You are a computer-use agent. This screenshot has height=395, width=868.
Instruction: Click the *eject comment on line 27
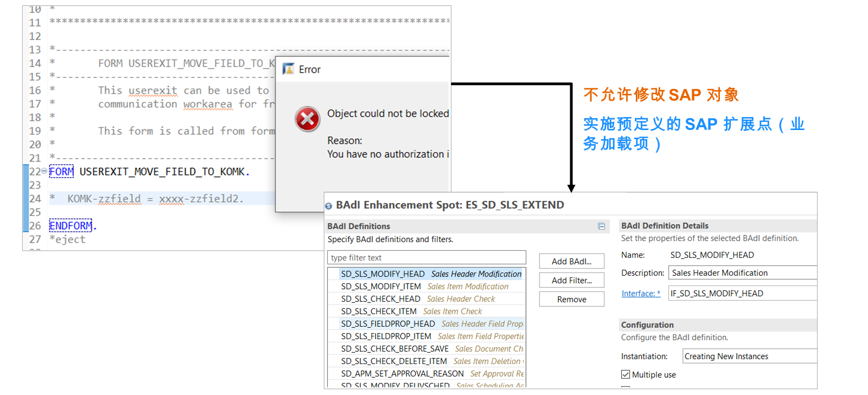click(x=67, y=239)
